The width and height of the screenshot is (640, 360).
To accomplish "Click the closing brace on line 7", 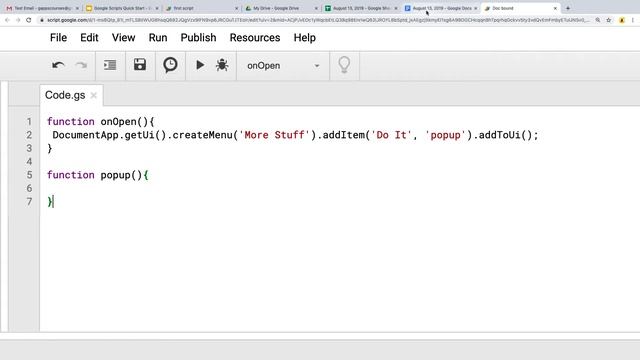I will coord(50,202).
